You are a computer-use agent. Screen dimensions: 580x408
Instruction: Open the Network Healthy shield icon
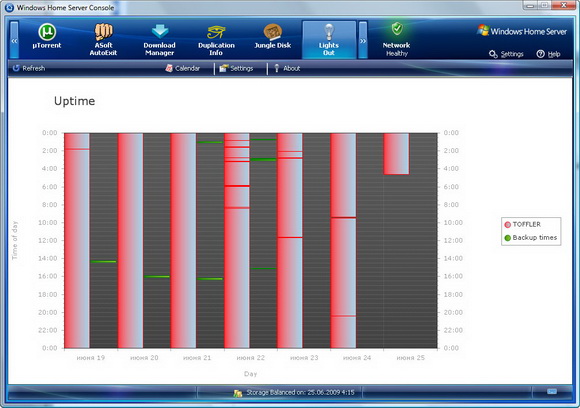[x=397, y=29]
